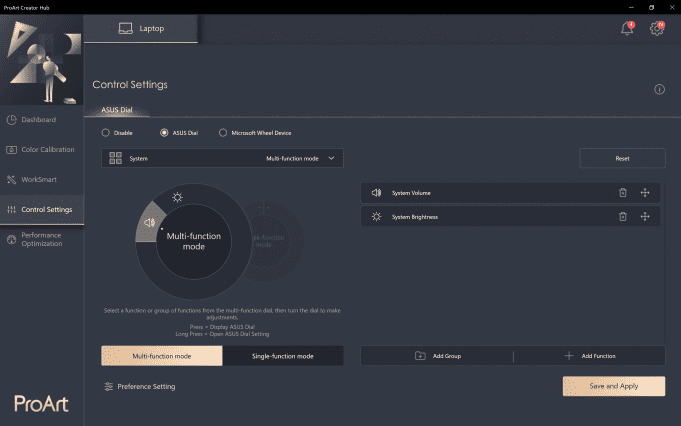Image resolution: width=681 pixels, height=426 pixels.
Task: Open WorkSmart in the sidebar
Action: click(42, 179)
